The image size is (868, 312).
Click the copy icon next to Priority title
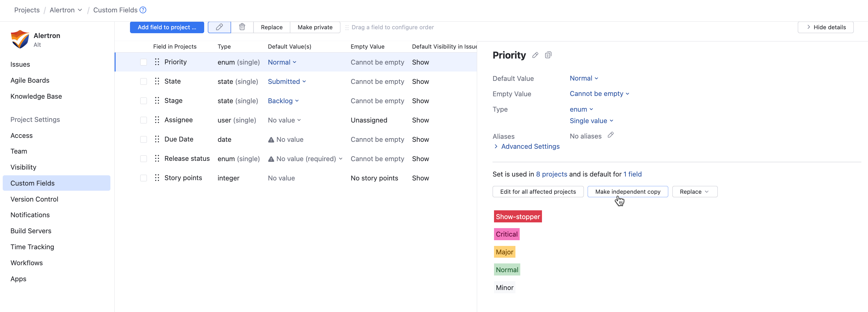pos(548,55)
